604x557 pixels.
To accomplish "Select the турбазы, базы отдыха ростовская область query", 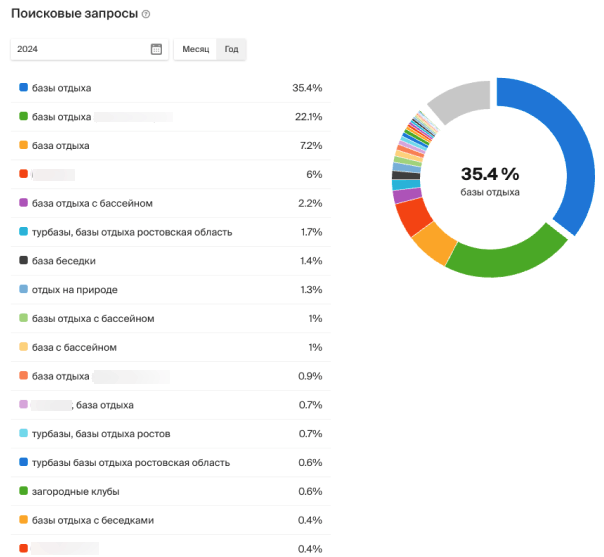I will [x=132, y=232].
